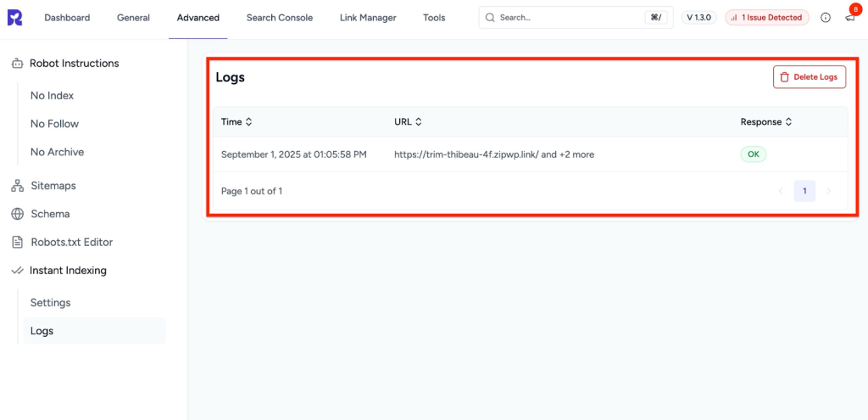Click the Schema globe icon
Screen dimensions: 868x420
pos(17,214)
